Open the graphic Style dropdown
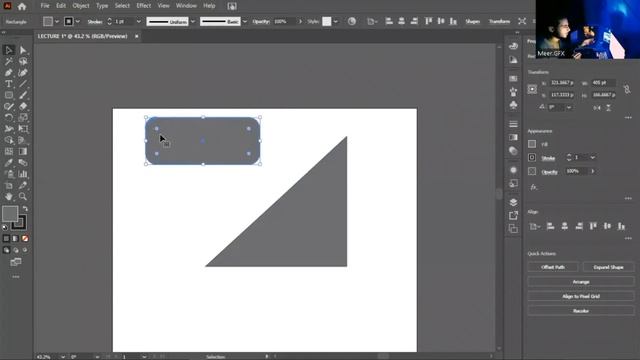This screenshot has height=360, width=640. [336, 22]
